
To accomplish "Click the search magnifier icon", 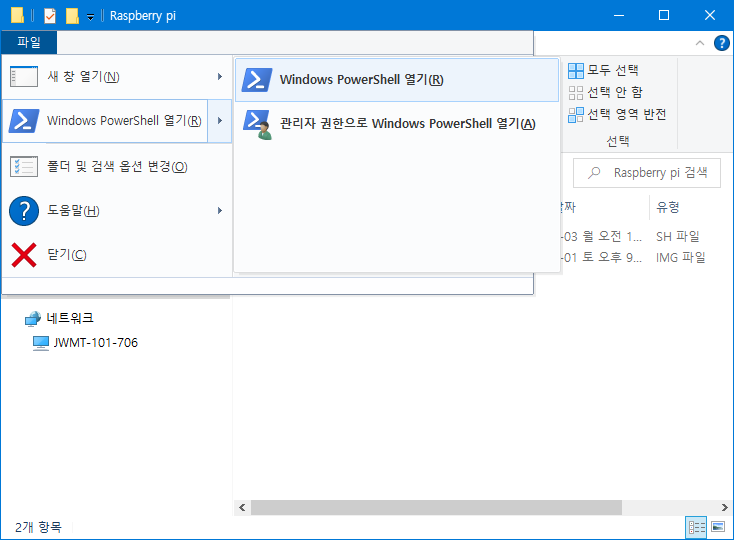I will 594,173.
